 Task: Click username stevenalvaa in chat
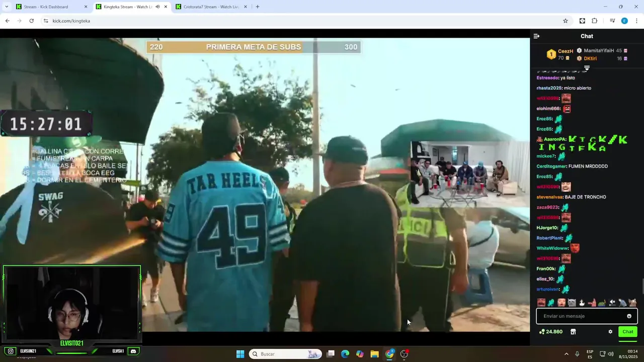pyautogui.click(x=550, y=197)
